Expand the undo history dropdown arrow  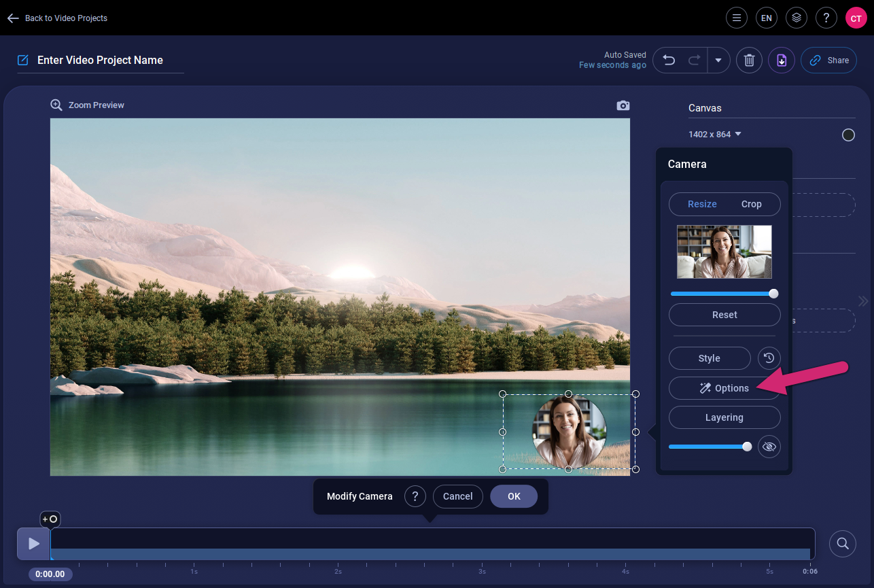click(x=718, y=60)
